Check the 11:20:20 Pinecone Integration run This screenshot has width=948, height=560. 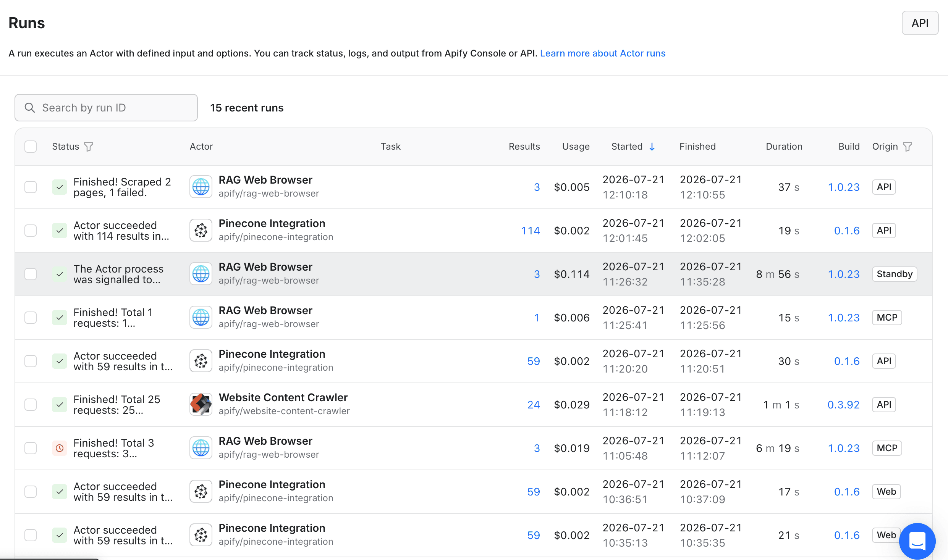[x=31, y=361]
